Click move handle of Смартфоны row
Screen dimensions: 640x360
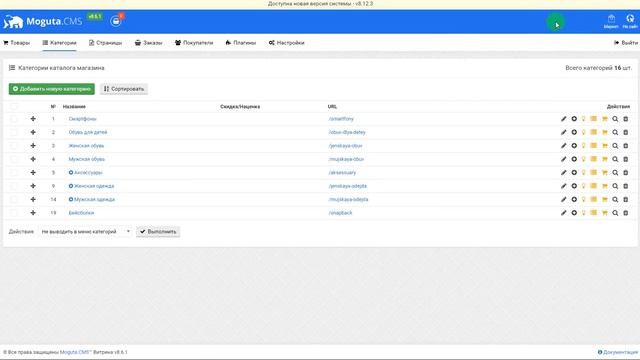click(x=33, y=119)
